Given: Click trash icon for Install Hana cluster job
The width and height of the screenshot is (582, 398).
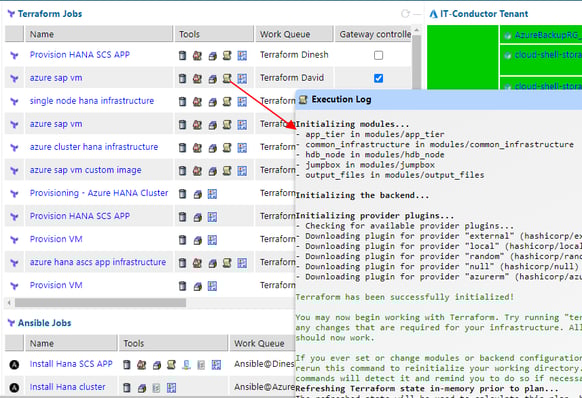Looking at the screenshot, I should pyautogui.click(x=127, y=388).
